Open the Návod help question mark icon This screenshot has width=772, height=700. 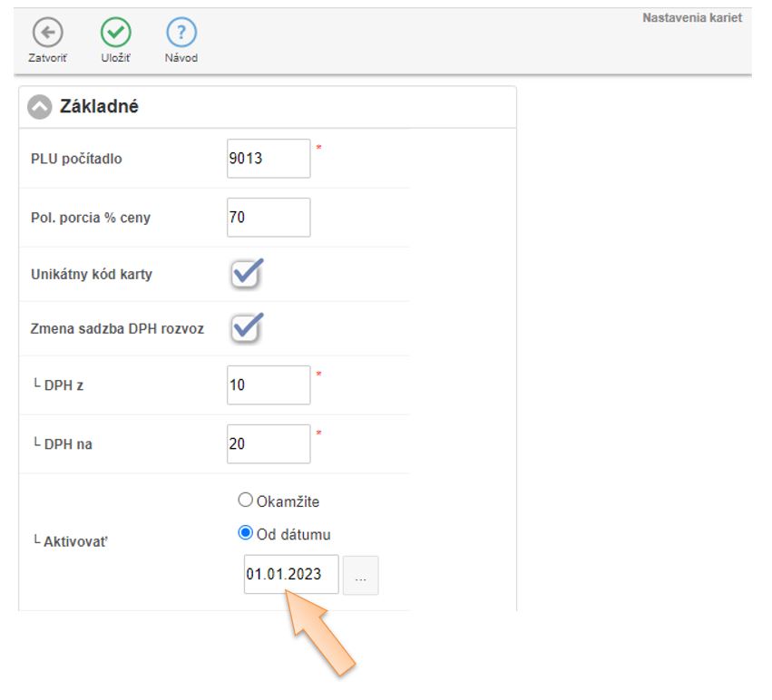(x=181, y=34)
